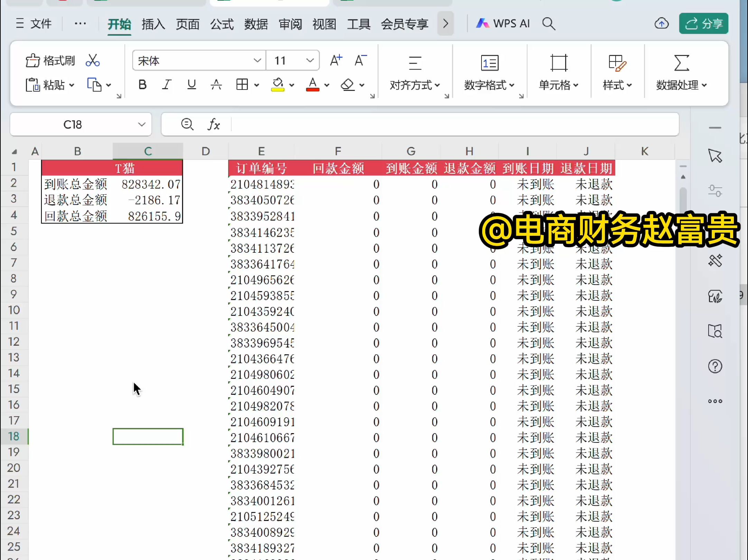The image size is (748, 560).
Task: Click the 订单编号 header cell
Action: pos(261,168)
